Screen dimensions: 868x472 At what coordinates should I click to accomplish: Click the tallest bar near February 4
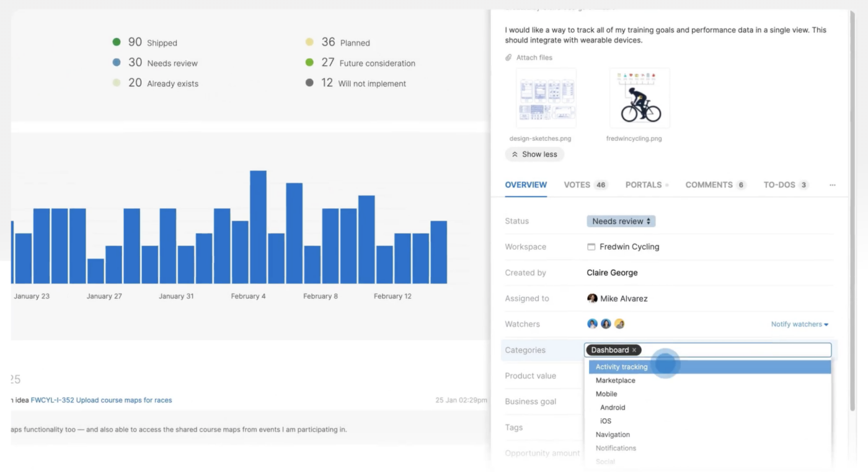pos(258,227)
